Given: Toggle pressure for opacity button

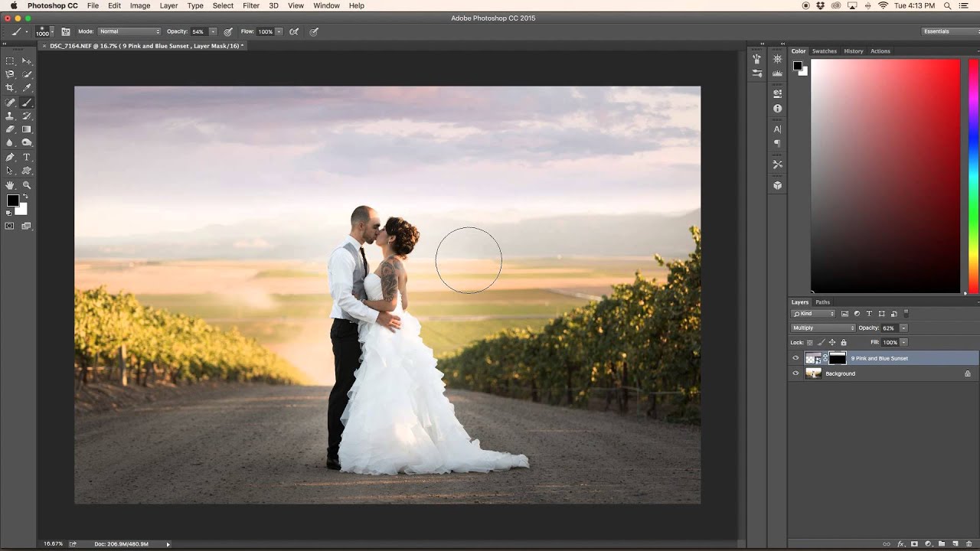Looking at the screenshot, I should click(x=228, y=31).
